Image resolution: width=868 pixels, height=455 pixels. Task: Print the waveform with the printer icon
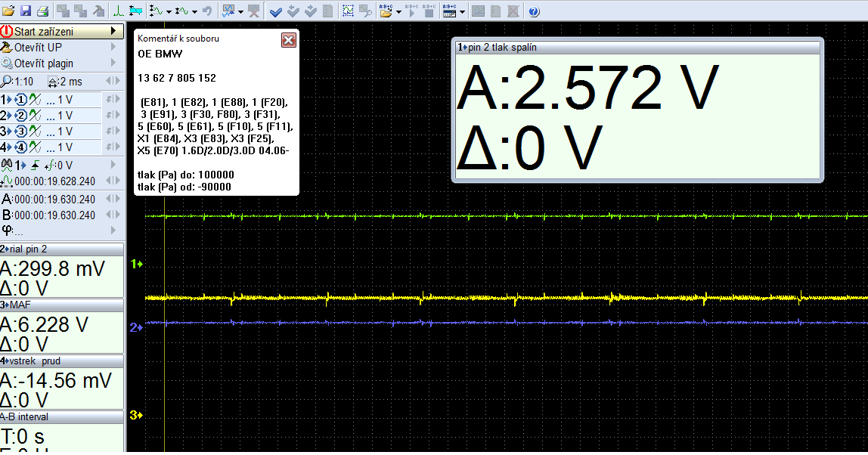tap(42, 11)
